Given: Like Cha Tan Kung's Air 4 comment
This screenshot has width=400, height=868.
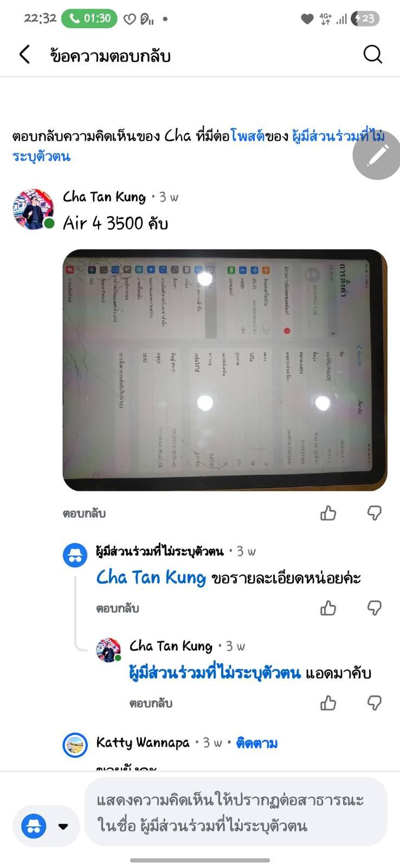Looking at the screenshot, I should [328, 513].
